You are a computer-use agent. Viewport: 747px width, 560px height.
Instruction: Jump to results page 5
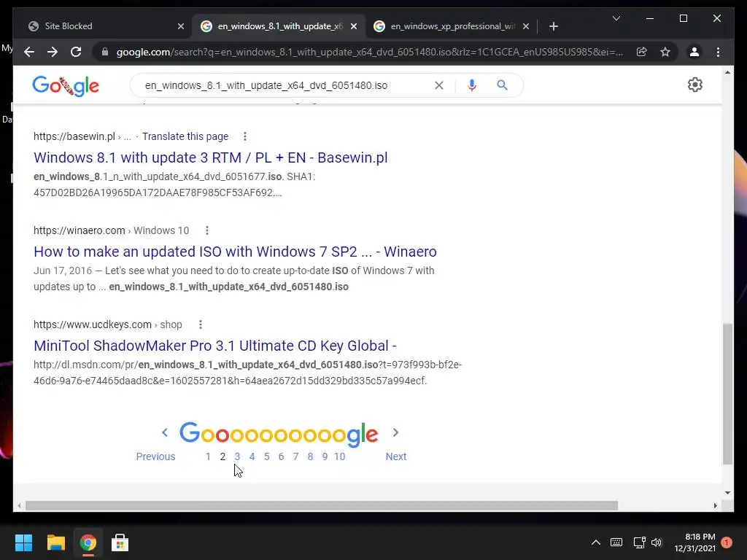pos(267,456)
